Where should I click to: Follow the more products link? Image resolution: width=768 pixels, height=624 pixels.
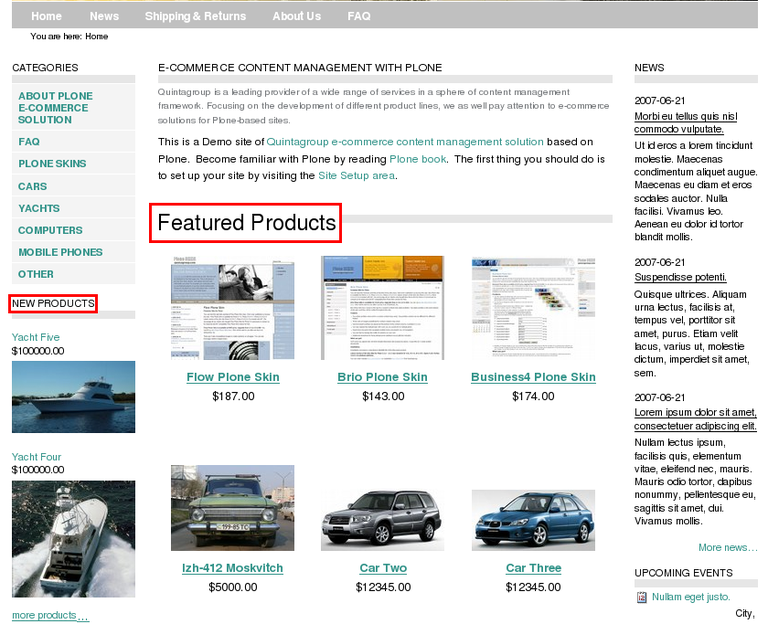pyautogui.click(x=50, y=615)
